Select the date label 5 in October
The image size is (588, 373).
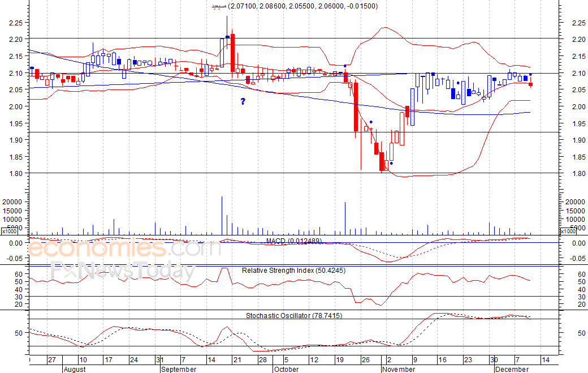click(287, 360)
